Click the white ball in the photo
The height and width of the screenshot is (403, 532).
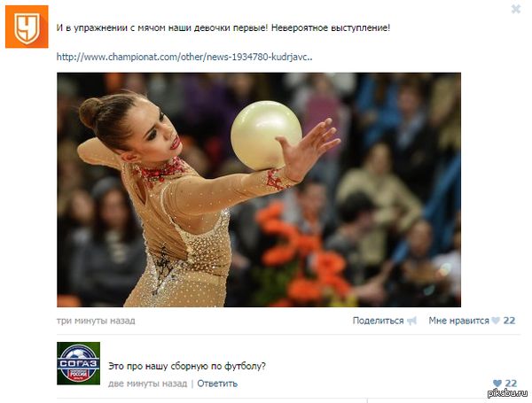click(266, 135)
